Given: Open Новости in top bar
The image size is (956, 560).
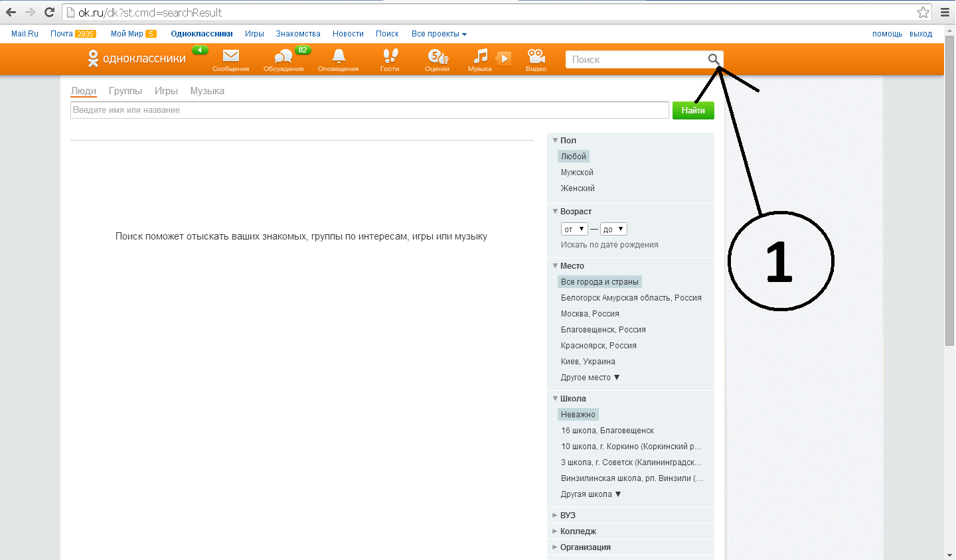Looking at the screenshot, I should 348,34.
